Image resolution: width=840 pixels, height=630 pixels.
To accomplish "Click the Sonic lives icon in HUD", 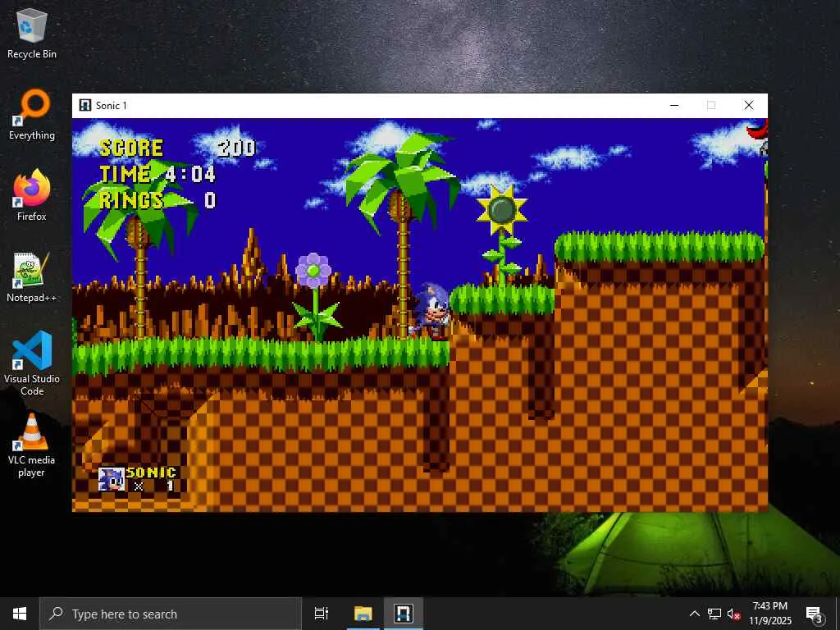I will click(x=112, y=479).
